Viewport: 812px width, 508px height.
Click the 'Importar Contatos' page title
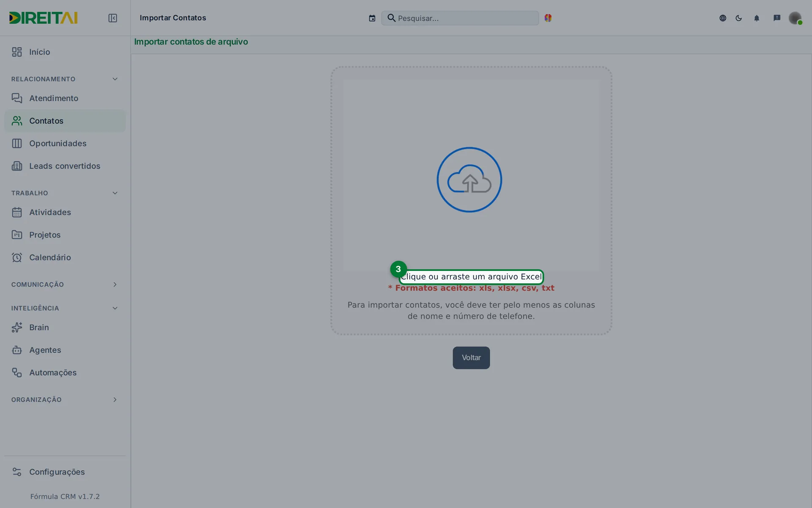click(x=173, y=18)
